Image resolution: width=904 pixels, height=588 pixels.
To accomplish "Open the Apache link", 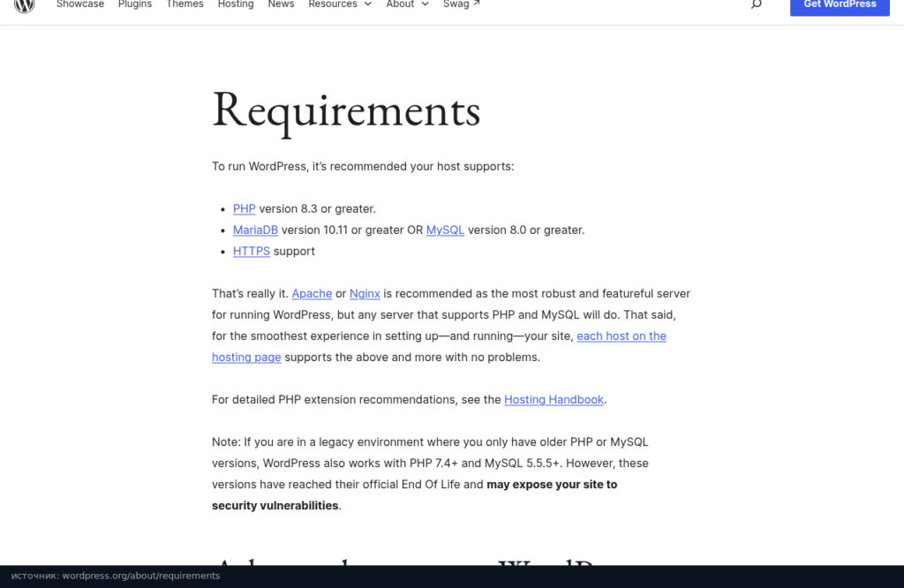I will click(312, 294).
